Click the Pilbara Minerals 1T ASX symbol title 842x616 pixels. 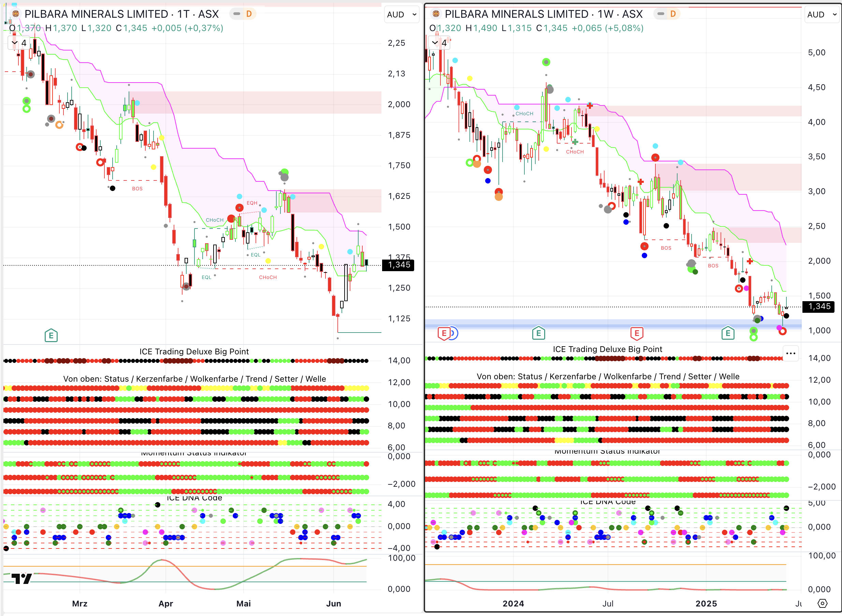click(121, 14)
